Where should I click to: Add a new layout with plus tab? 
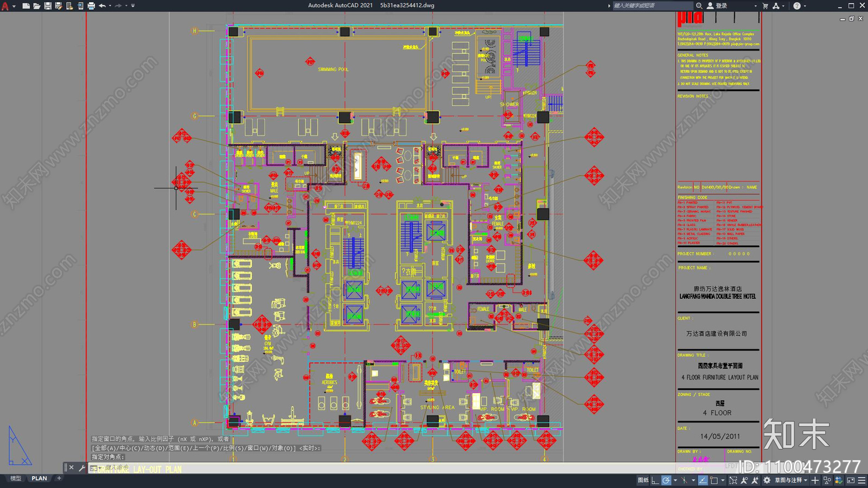point(59,478)
